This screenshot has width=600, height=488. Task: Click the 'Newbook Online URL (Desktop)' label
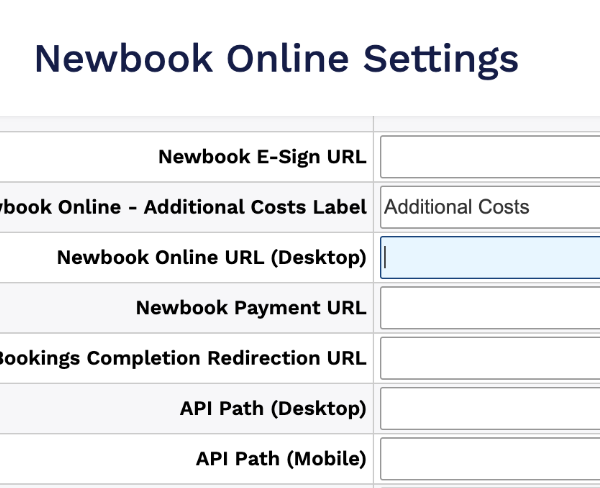(212, 258)
